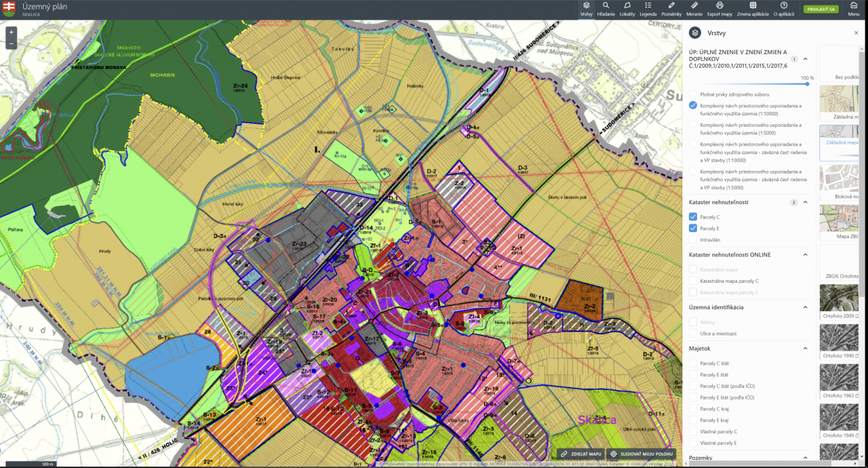Viewport: 868px width, 468px height.
Task: Enable the Intravilán layer checkbox
Action: (x=693, y=240)
